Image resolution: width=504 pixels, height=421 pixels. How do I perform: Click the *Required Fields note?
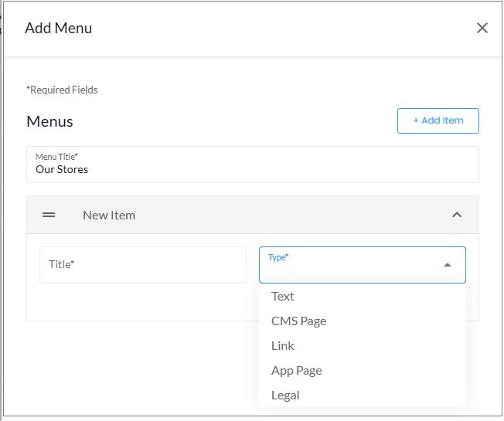point(62,90)
